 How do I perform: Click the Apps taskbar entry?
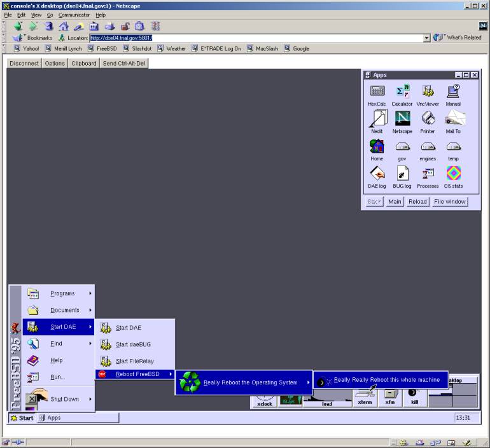(78, 417)
